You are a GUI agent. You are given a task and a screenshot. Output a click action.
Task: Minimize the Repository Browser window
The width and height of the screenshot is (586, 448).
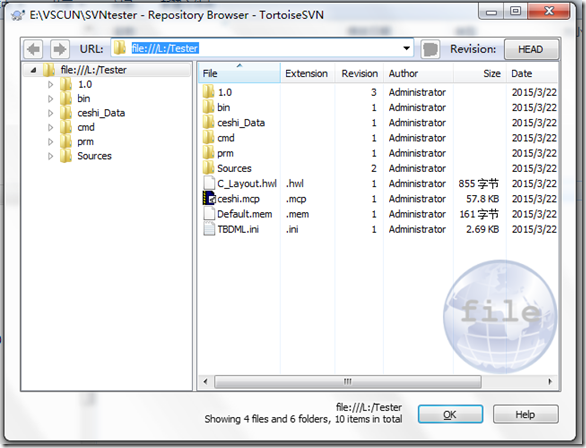(x=491, y=12)
